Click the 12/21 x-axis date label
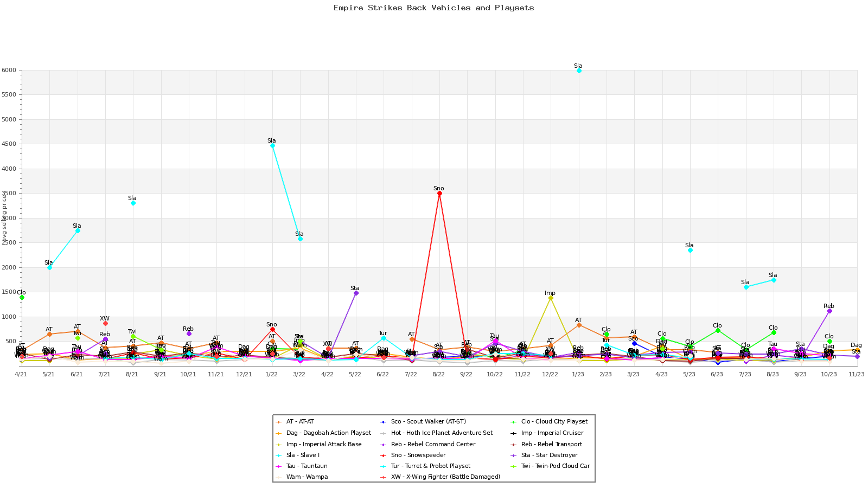The height and width of the screenshot is (488, 868). click(x=244, y=374)
